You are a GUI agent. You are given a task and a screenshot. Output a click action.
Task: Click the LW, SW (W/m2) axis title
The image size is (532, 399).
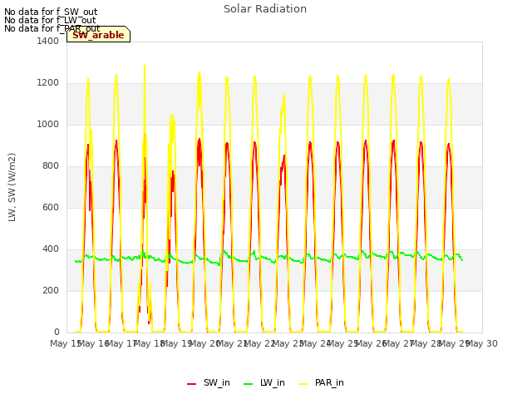(12, 187)
